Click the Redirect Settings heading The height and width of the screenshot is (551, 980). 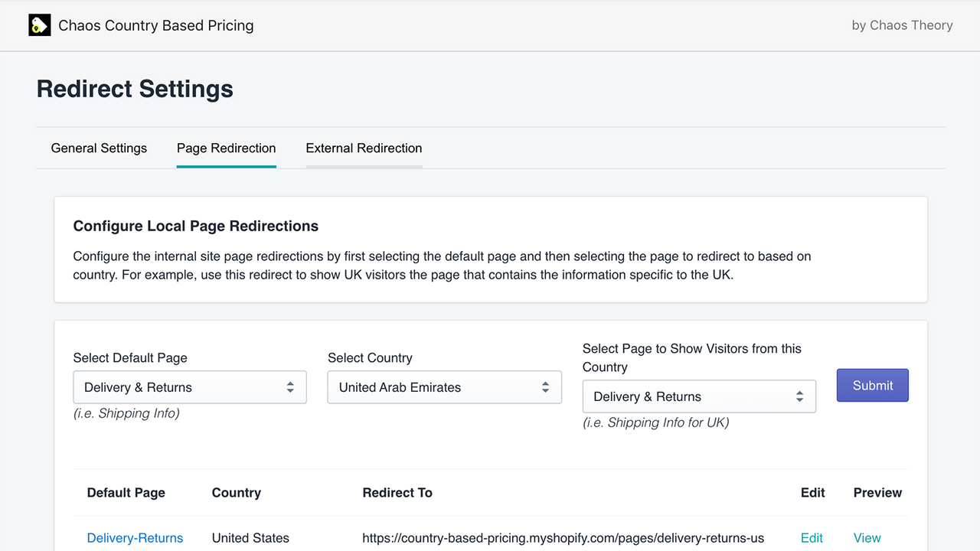(135, 89)
